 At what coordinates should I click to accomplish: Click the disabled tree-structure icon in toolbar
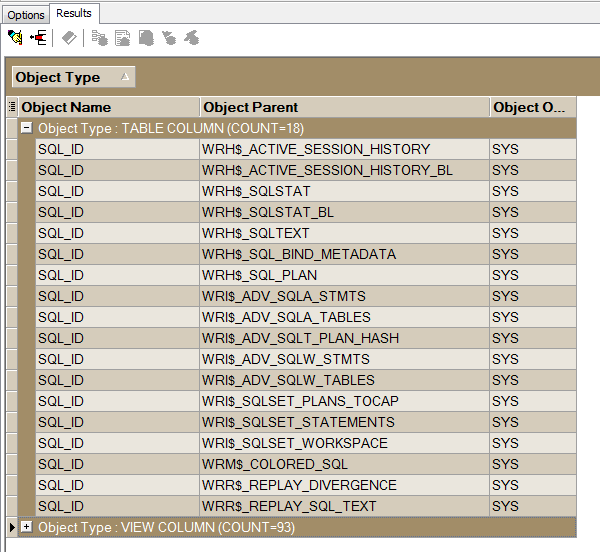coord(99,38)
